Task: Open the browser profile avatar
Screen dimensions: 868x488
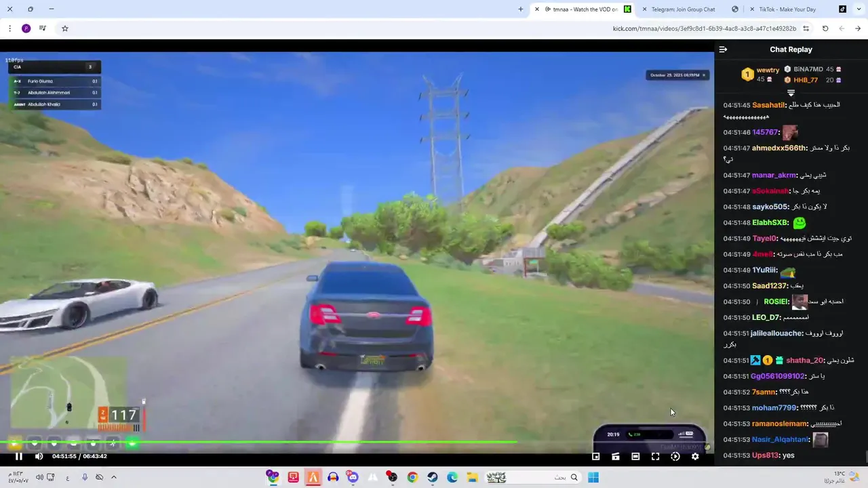Action: pos(26,28)
